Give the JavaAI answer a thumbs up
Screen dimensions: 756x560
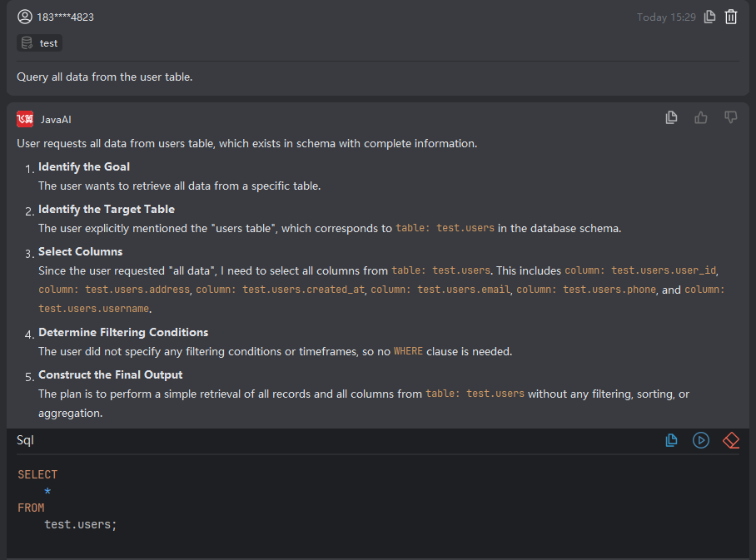point(701,118)
